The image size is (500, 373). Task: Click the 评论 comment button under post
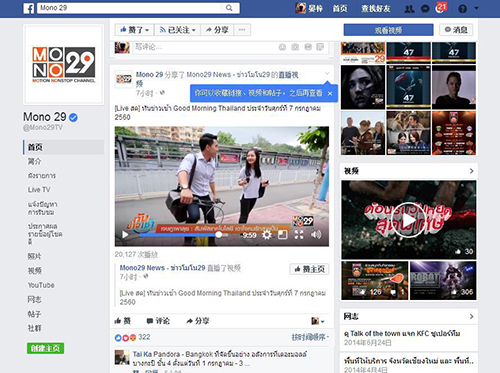coord(158,321)
